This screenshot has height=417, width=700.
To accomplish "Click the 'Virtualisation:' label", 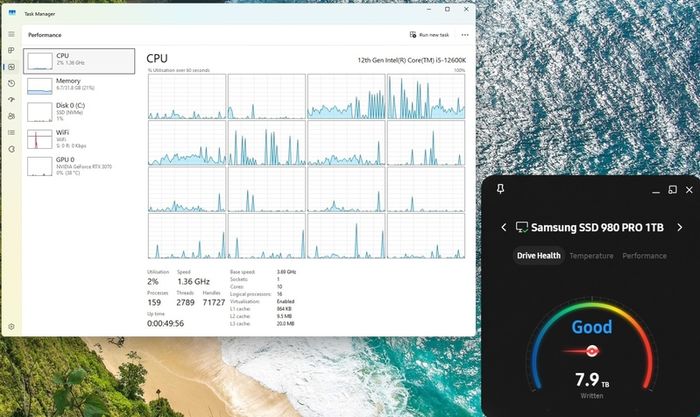I will (x=244, y=301).
